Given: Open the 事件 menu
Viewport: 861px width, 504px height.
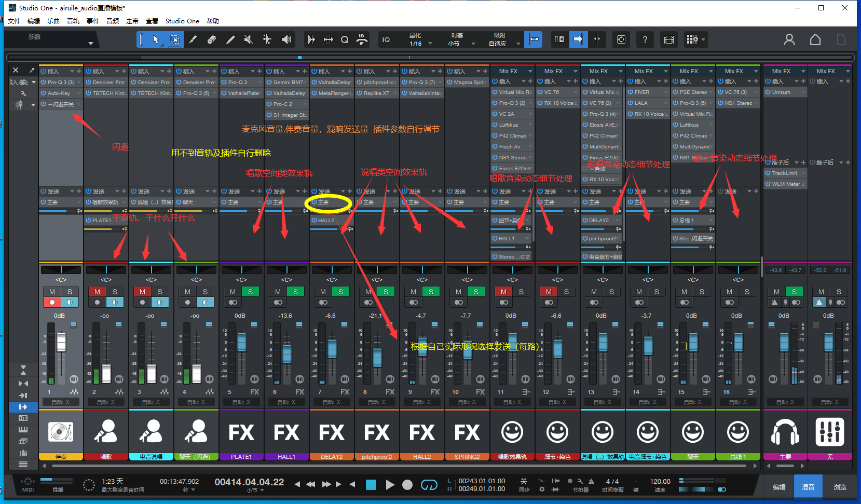Looking at the screenshot, I should point(93,21).
